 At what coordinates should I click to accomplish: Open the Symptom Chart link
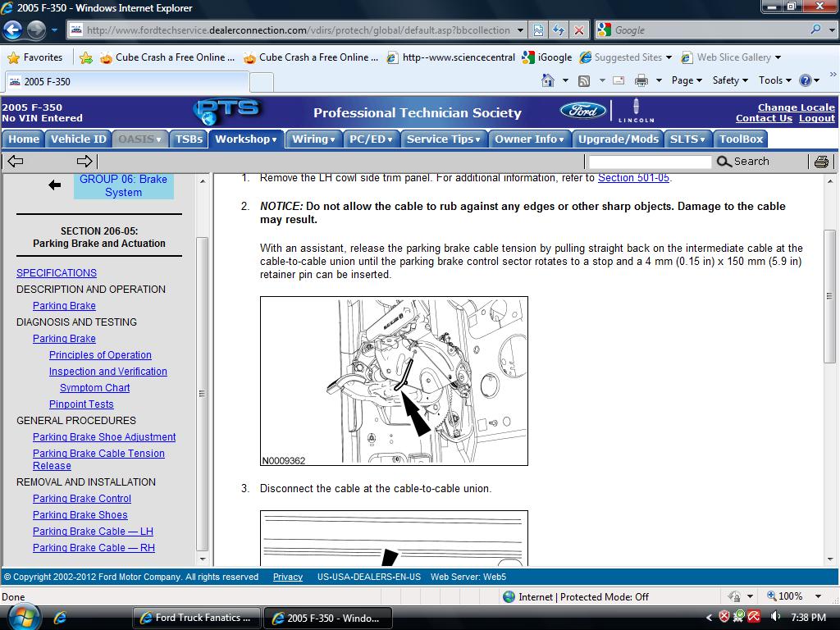click(95, 388)
